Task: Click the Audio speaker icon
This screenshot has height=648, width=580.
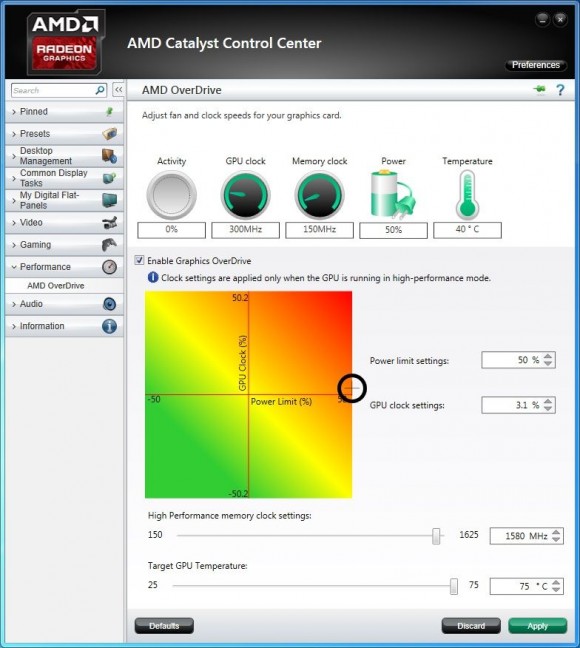Action: coord(110,304)
